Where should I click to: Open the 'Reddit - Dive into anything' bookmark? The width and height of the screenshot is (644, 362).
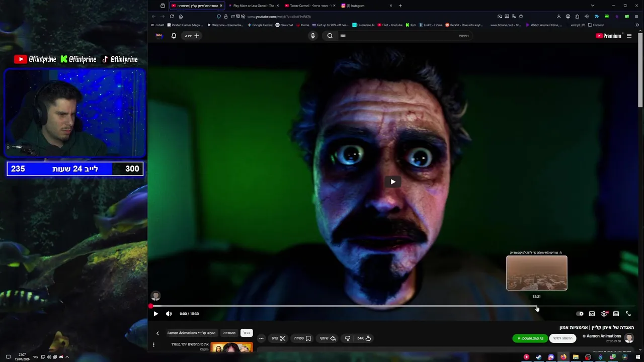tap(464, 25)
